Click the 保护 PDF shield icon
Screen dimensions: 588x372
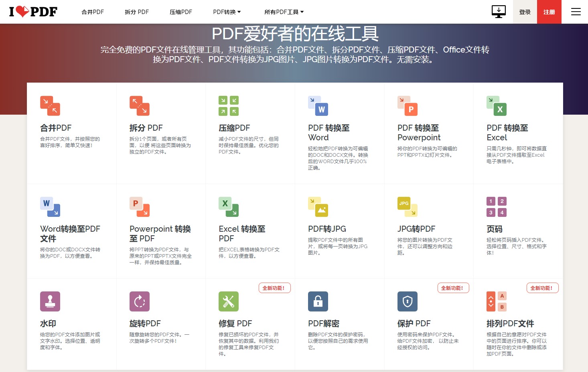click(408, 301)
